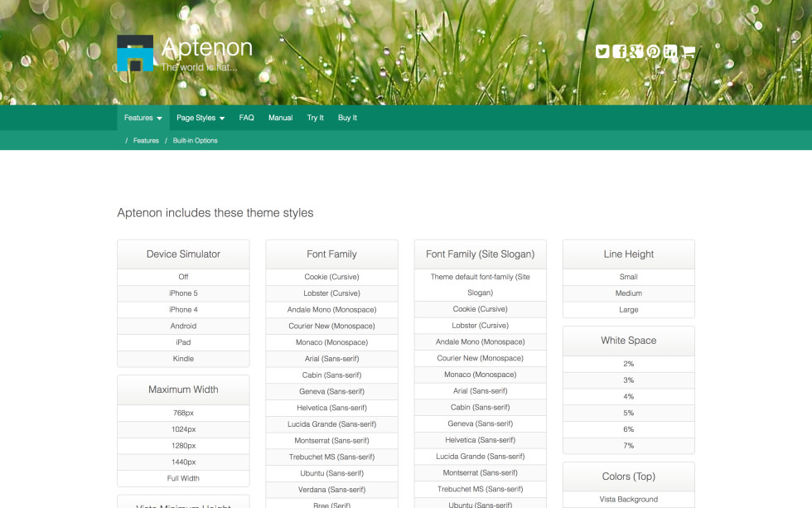Choose Vista Background under Colors (Top)
The image size is (812, 508).
(629, 499)
